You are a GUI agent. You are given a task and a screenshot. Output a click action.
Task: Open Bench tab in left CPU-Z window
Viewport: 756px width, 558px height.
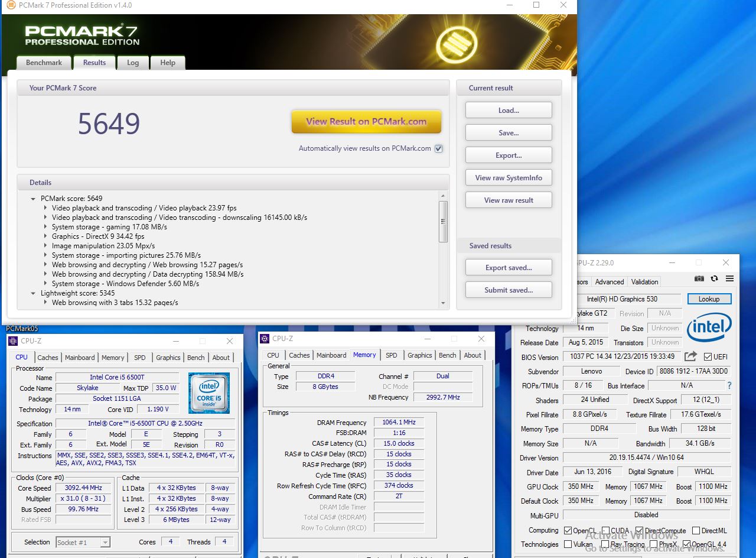click(x=196, y=358)
